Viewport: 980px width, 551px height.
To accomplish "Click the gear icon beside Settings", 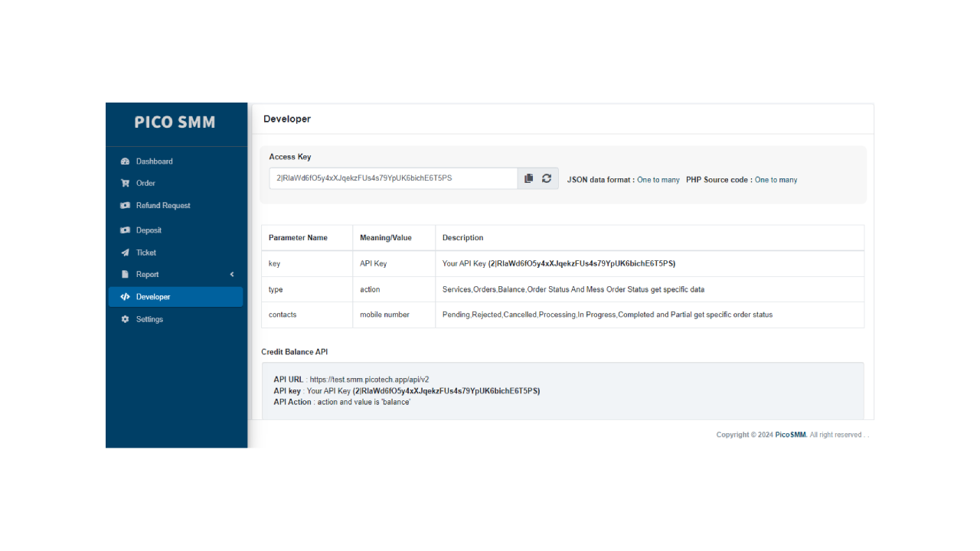I will point(125,319).
